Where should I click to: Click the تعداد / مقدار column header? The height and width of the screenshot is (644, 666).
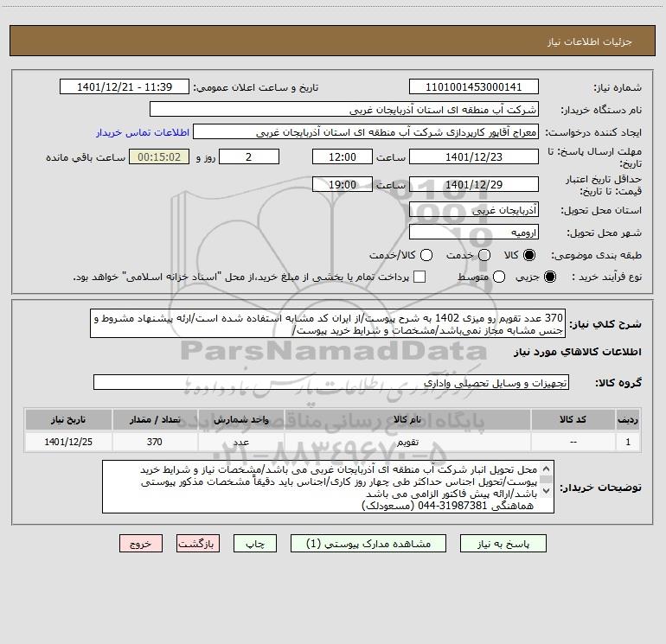(x=155, y=419)
